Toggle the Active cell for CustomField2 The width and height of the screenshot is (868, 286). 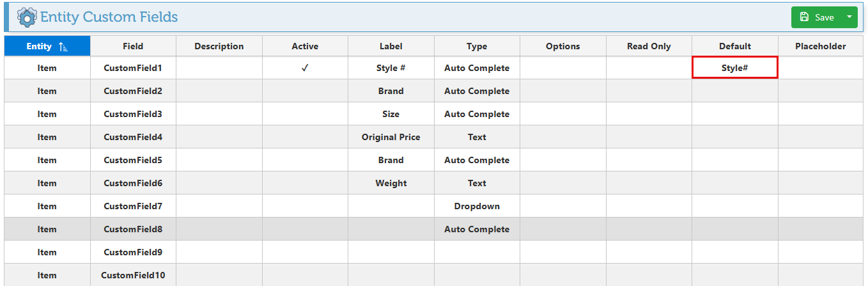click(x=305, y=91)
